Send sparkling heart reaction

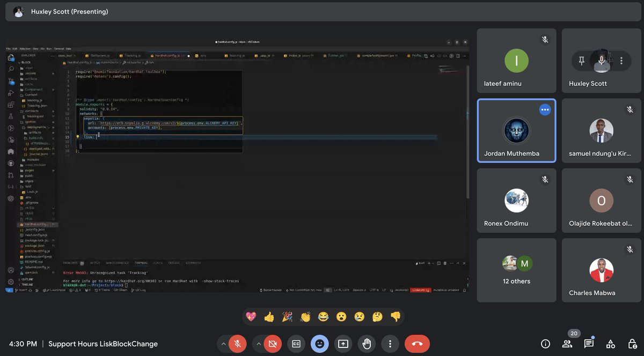click(x=251, y=317)
